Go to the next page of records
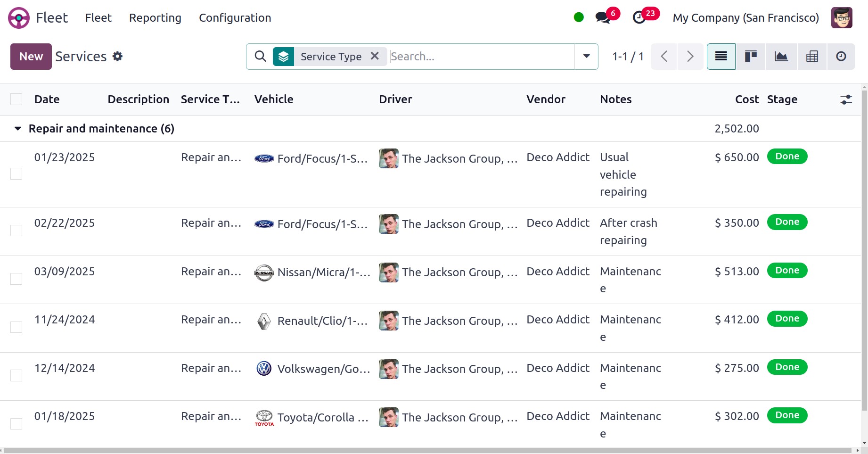The height and width of the screenshot is (454, 868). (x=690, y=57)
